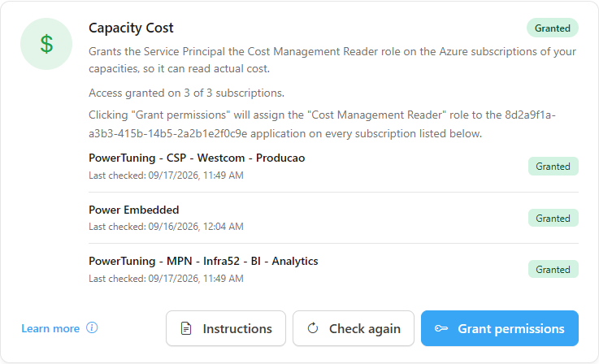Click the Grant permissions button

[x=500, y=328]
